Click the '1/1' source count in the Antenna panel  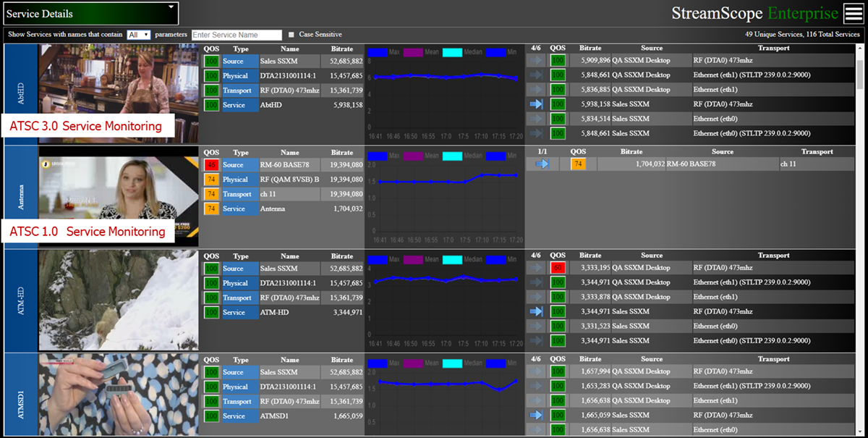[x=542, y=152]
